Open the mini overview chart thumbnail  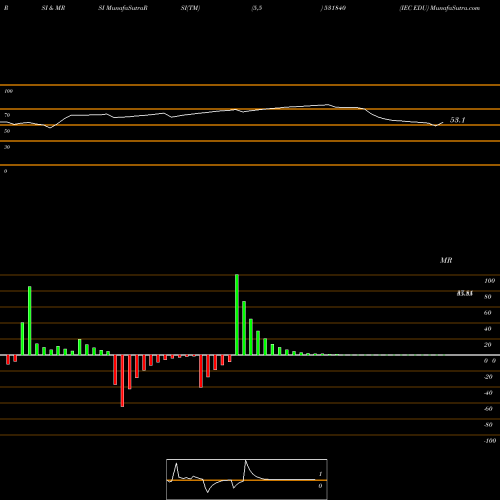[x=247, y=479]
